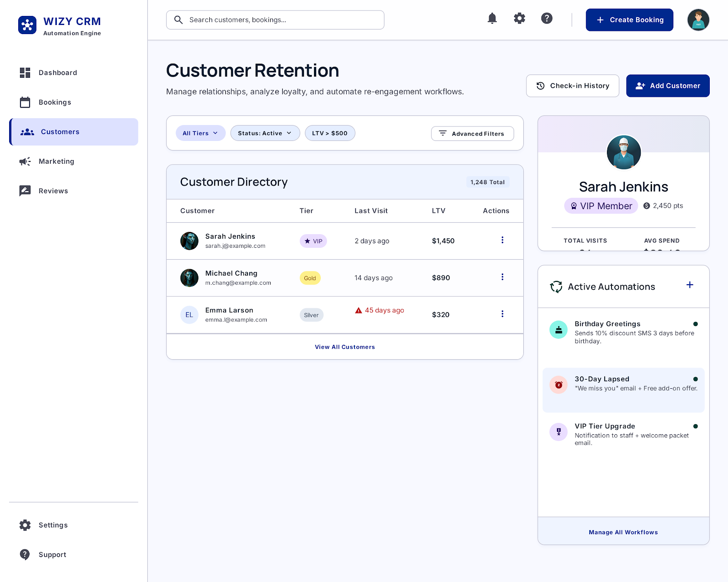Click the search customers input field
This screenshot has height=582, width=728.
coord(275,20)
